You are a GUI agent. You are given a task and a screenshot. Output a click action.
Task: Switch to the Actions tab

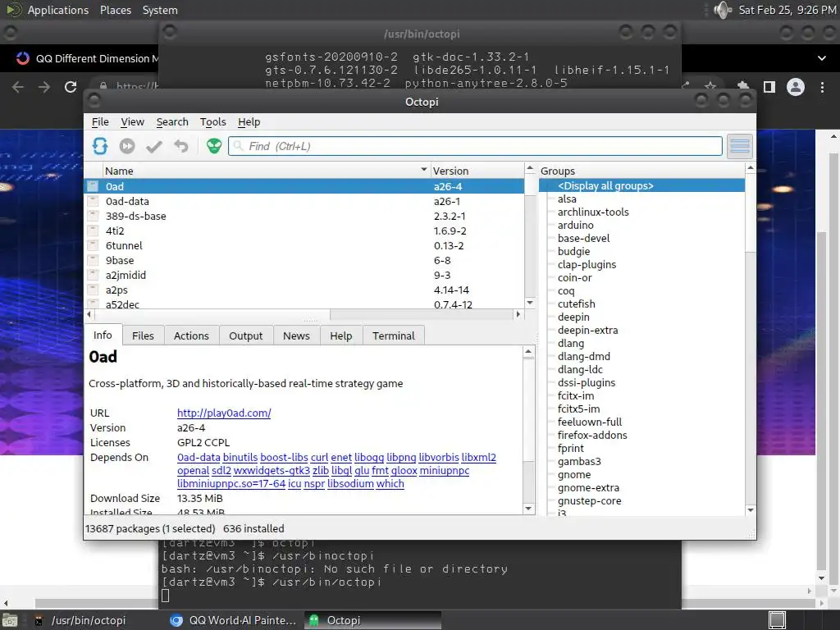click(x=191, y=336)
